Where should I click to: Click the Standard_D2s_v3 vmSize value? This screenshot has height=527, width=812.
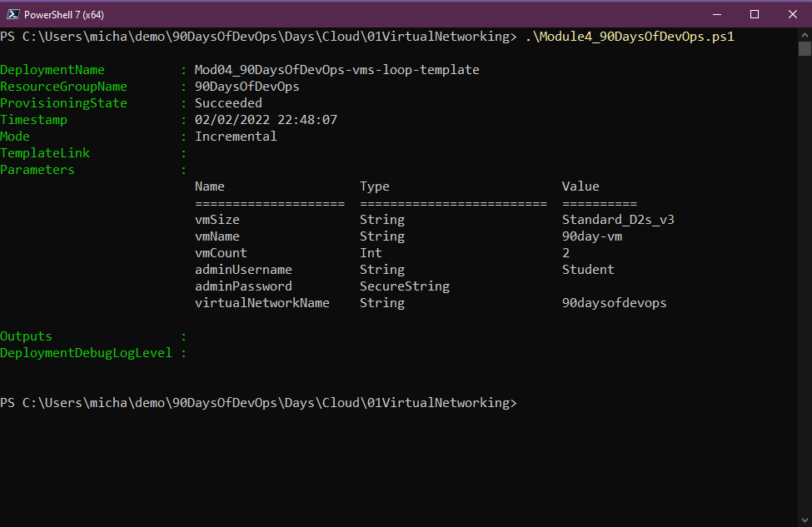click(612, 220)
